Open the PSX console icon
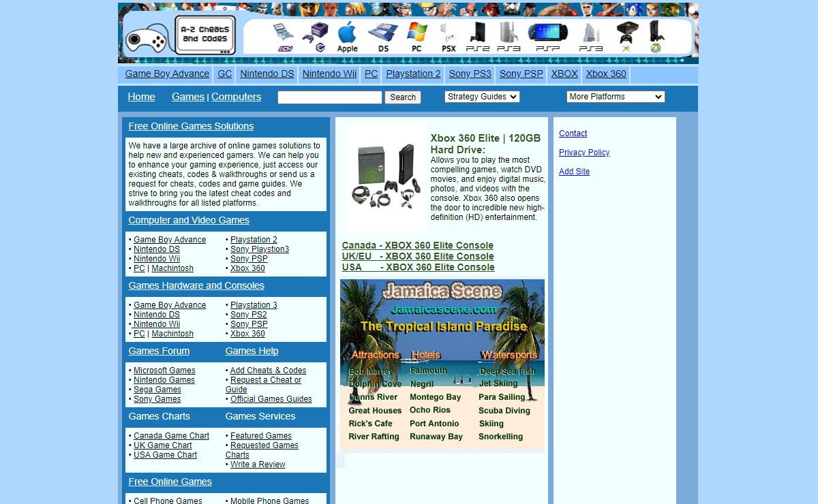 [448, 37]
